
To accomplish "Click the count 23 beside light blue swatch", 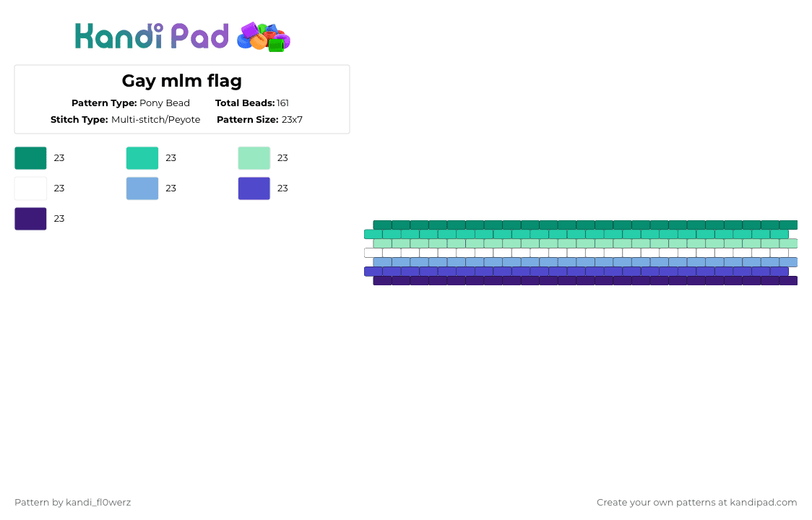I will (171, 188).
